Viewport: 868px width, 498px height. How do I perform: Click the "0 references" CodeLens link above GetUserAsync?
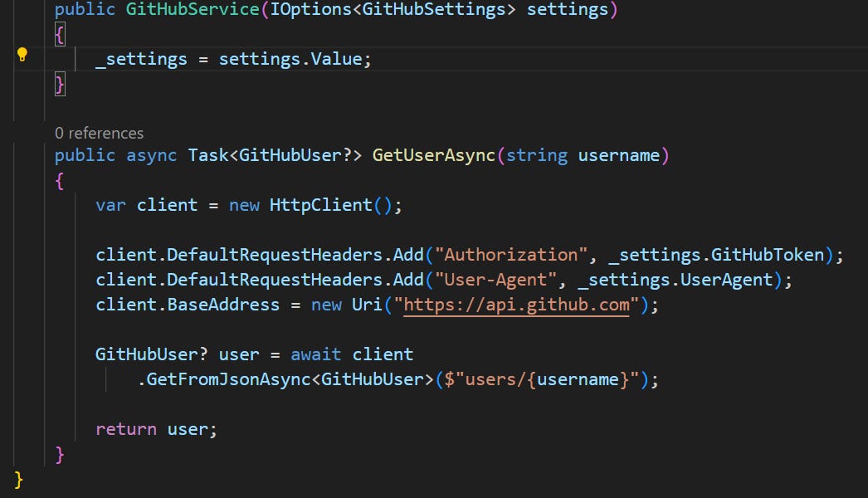98,133
